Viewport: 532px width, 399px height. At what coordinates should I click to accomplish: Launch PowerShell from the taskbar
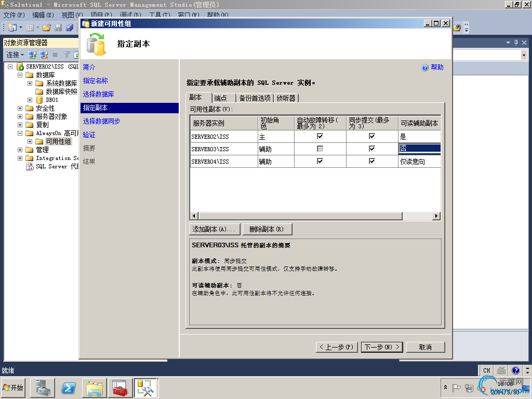tap(69, 388)
